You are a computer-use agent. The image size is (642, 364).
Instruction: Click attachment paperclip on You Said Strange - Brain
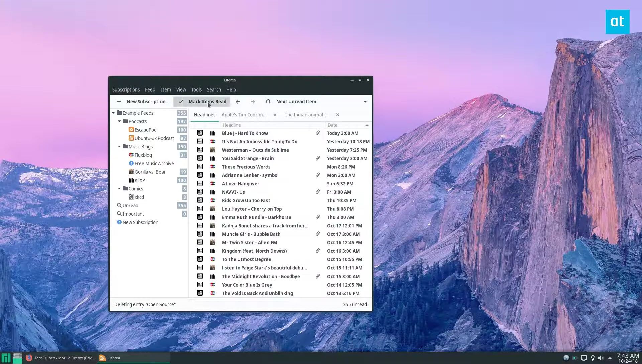pyautogui.click(x=318, y=158)
